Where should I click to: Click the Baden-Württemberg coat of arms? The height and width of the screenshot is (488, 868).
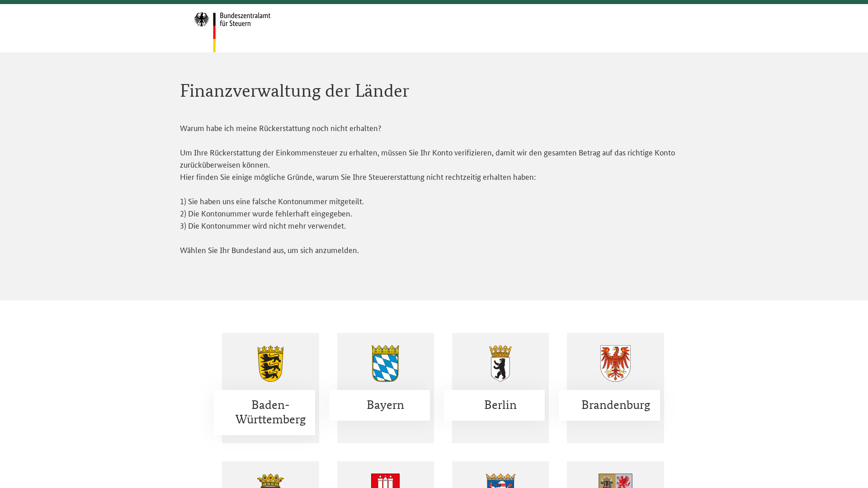[270, 363]
